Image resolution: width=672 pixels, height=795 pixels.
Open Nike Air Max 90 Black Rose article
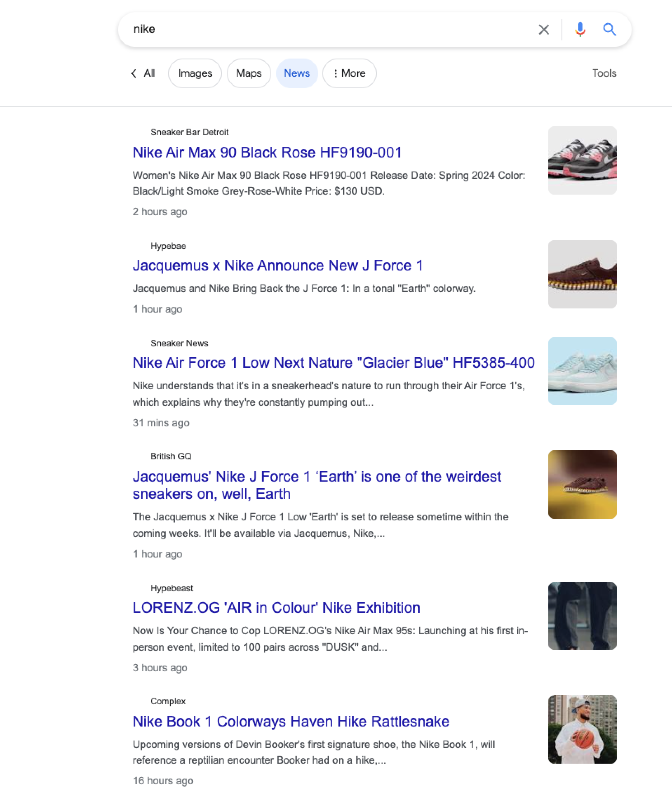tap(267, 153)
